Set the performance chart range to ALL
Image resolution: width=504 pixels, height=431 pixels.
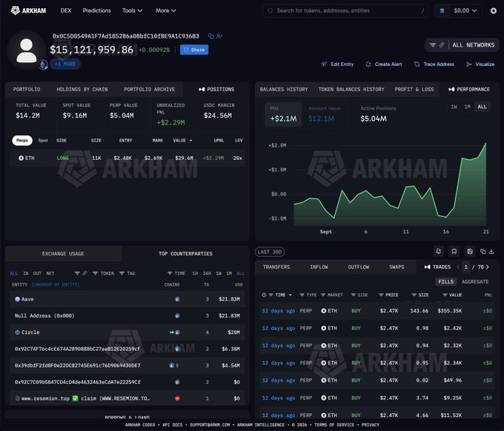click(482, 107)
